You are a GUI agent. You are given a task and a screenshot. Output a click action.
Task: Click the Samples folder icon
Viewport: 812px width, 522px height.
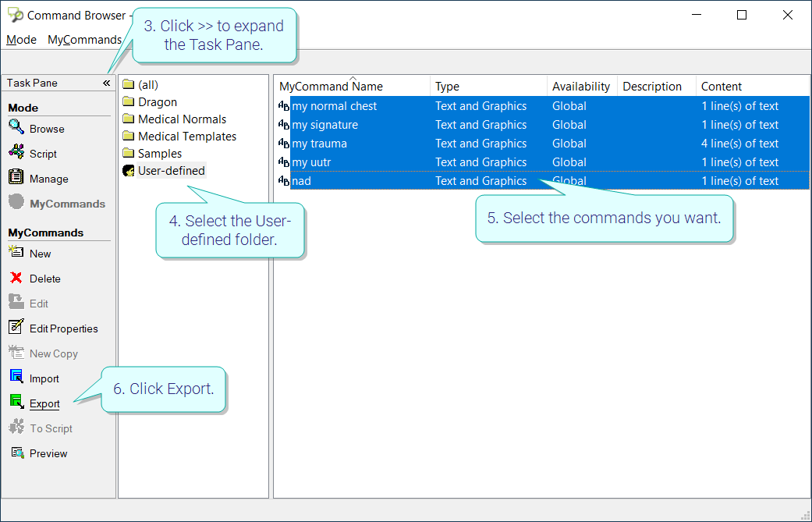coord(129,153)
